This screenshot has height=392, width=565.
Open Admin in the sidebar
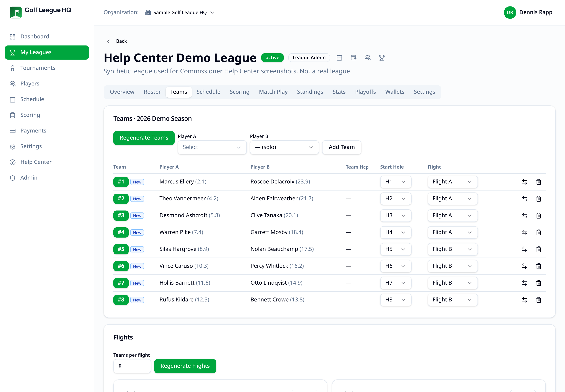click(x=47, y=178)
